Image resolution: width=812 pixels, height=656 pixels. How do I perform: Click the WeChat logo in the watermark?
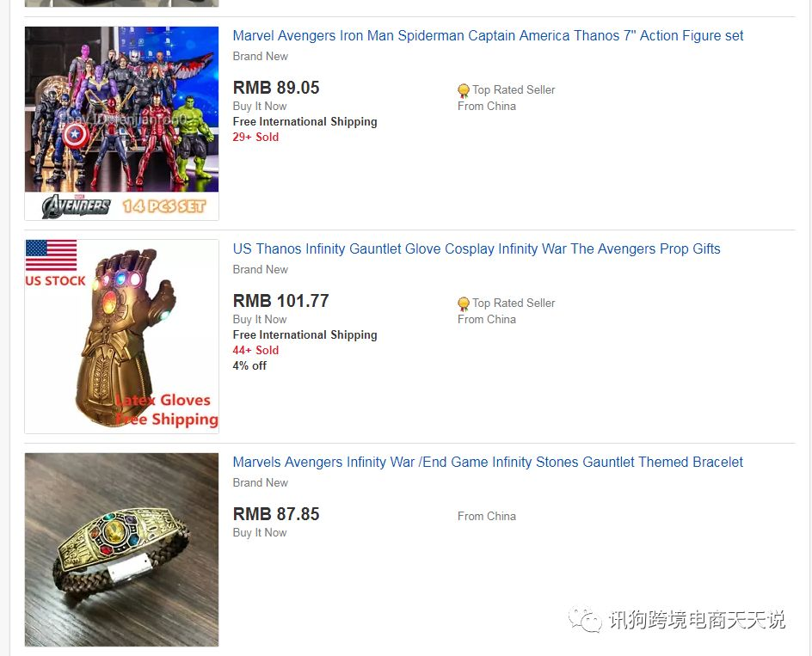(x=585, y=619)
